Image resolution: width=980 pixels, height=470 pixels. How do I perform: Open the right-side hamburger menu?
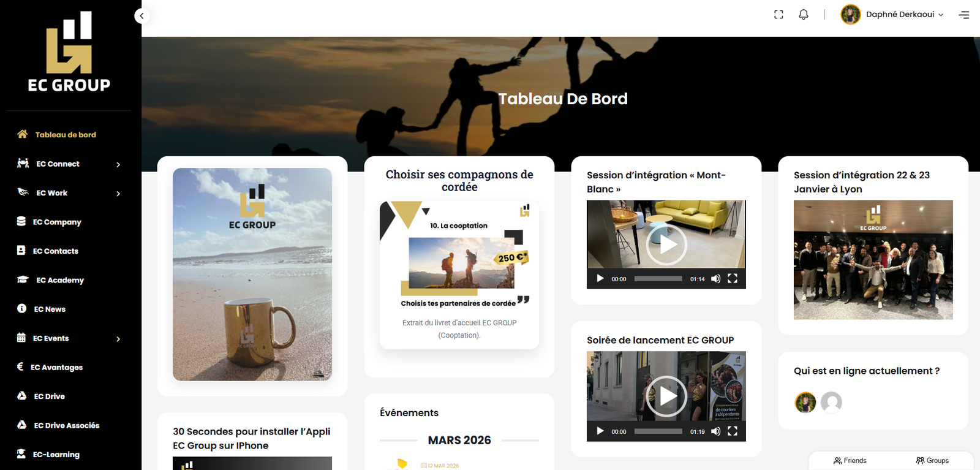pos(964,15)
